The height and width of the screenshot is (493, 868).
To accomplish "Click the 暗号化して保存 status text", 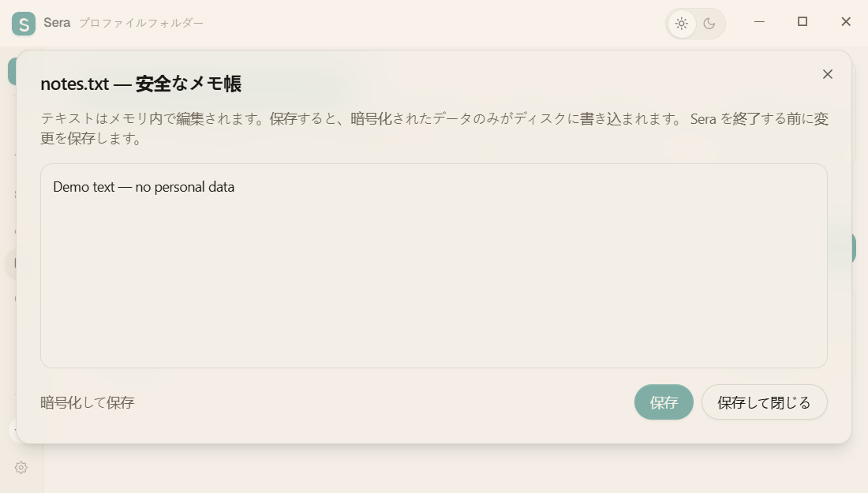I will click(x=88, y=402).
